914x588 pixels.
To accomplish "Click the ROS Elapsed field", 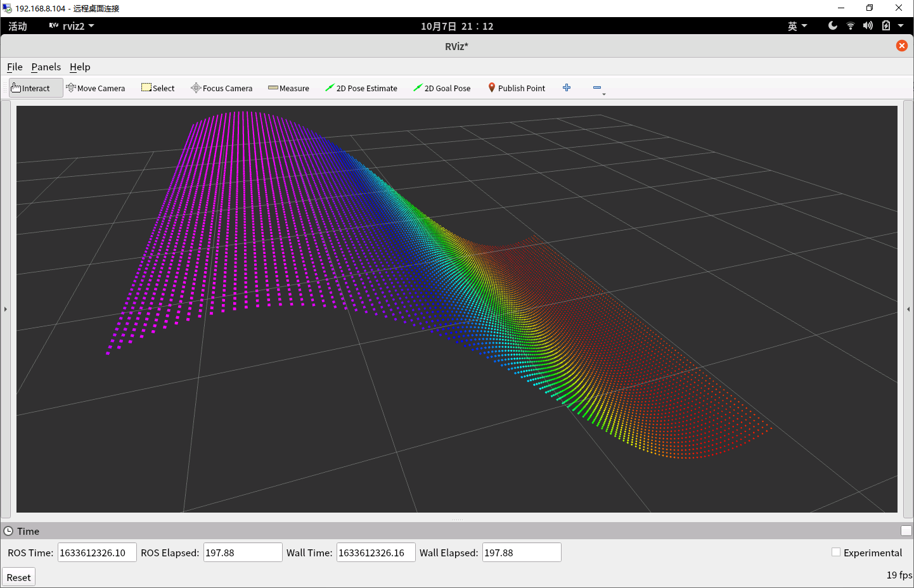I will tap(243, 553).
